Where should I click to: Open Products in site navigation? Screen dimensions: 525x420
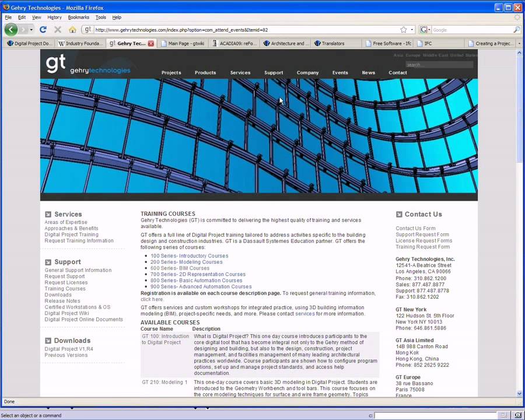[205, 73]
